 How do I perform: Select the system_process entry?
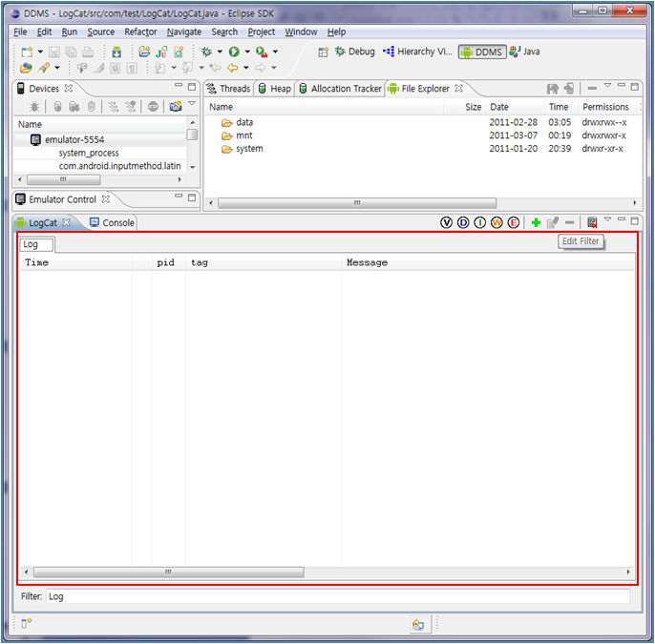89,154
